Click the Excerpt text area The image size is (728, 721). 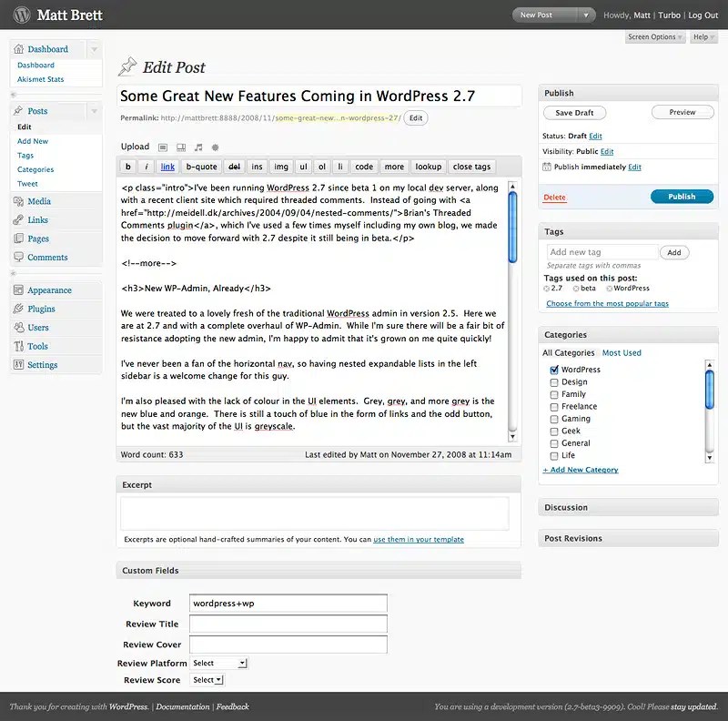pyautogui.click(x=315, y=513)
